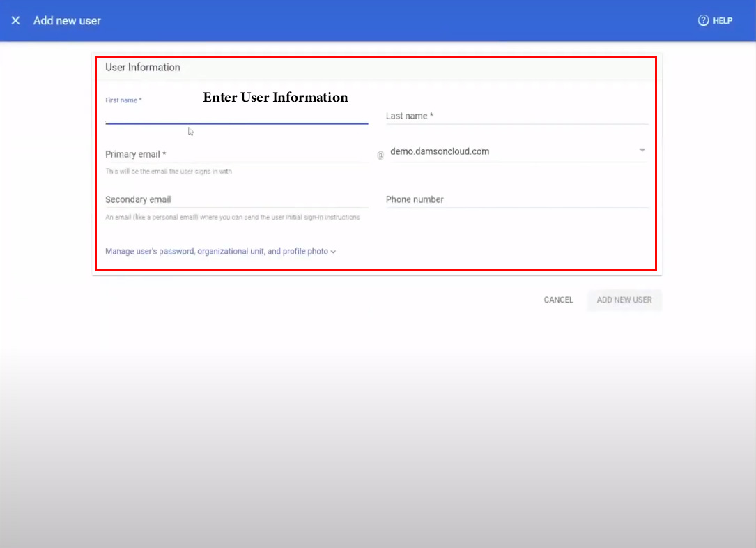Click into the Last name field
This screenshot has width=756, height=548.
coord(516,116)
